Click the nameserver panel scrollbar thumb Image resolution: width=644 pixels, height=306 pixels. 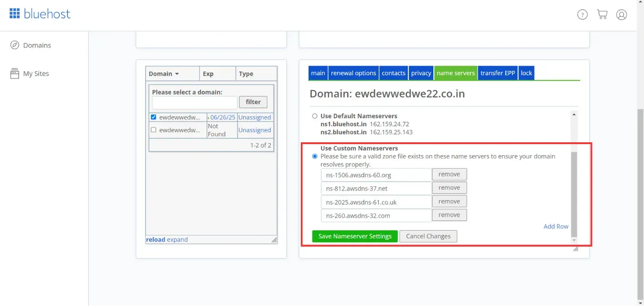coord(574,194)
